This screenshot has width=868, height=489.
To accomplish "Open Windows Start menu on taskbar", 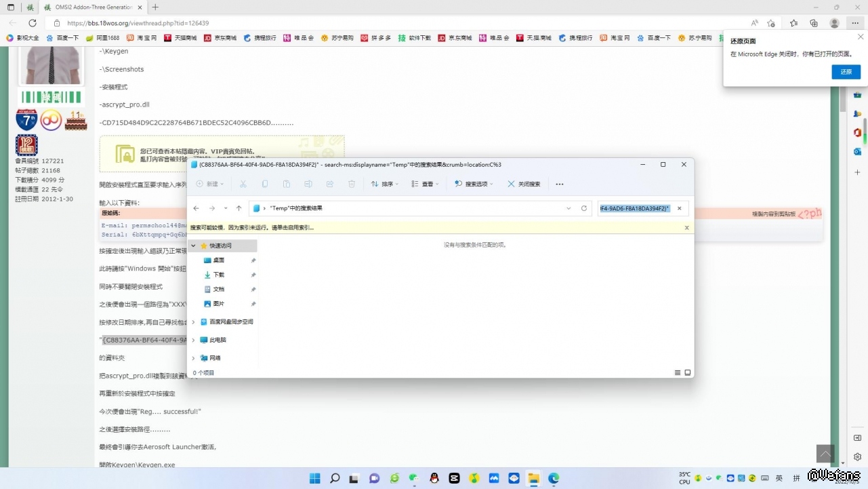I will point(314,478).
